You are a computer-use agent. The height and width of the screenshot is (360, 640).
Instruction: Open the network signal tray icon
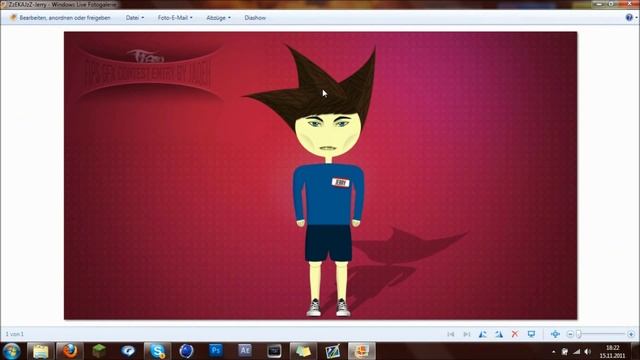pyautogui.click(x=576, y=351)
